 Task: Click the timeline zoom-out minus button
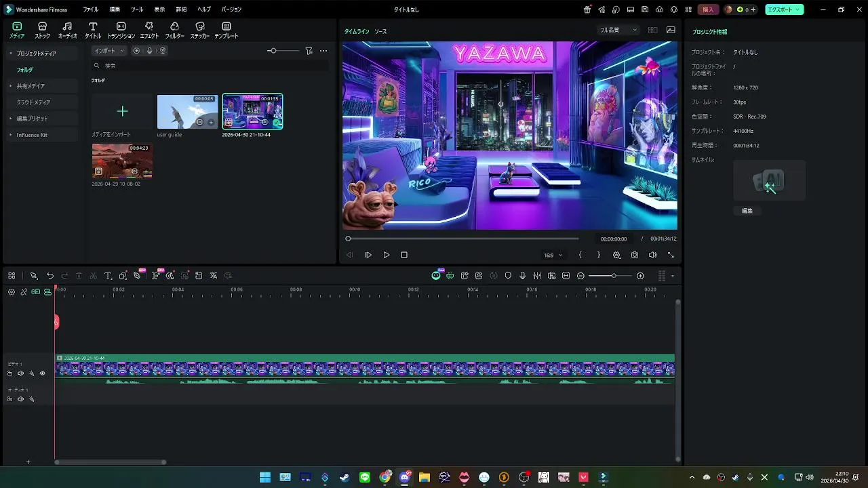580,276
